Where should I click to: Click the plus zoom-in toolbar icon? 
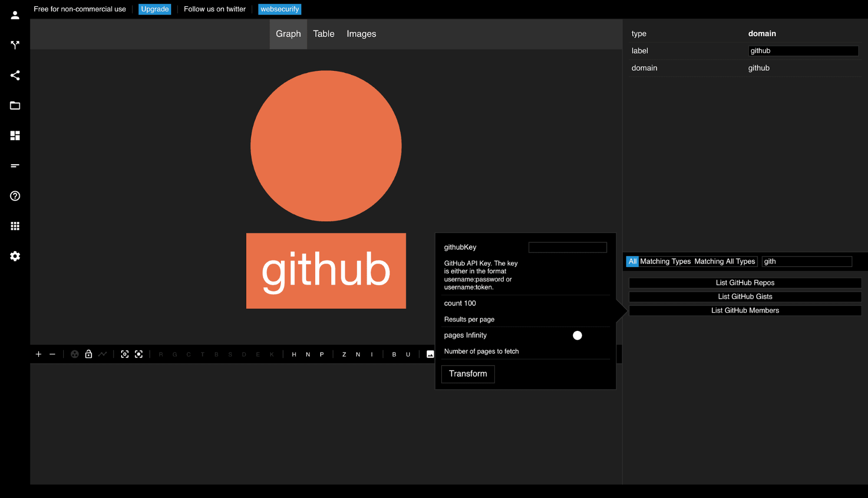pos(39,354)
